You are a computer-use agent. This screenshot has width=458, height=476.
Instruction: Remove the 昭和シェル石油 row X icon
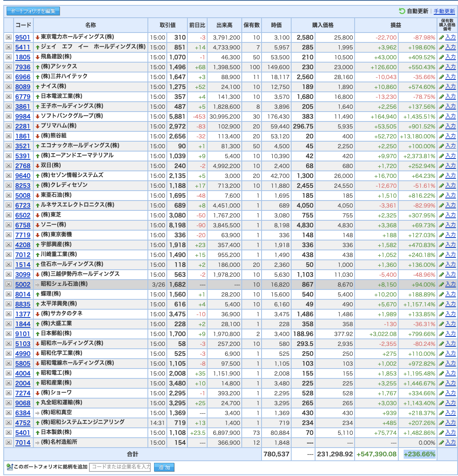coord(9,285)
